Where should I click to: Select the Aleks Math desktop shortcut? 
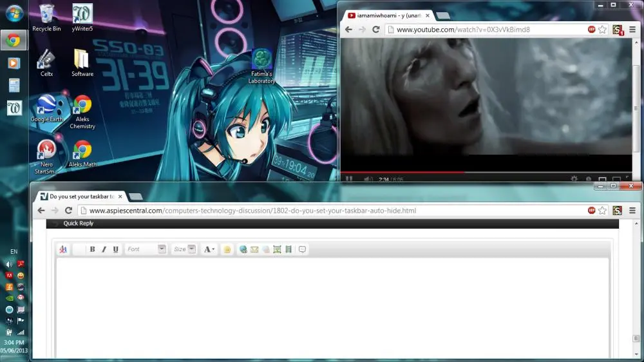(x=82, y=153)
